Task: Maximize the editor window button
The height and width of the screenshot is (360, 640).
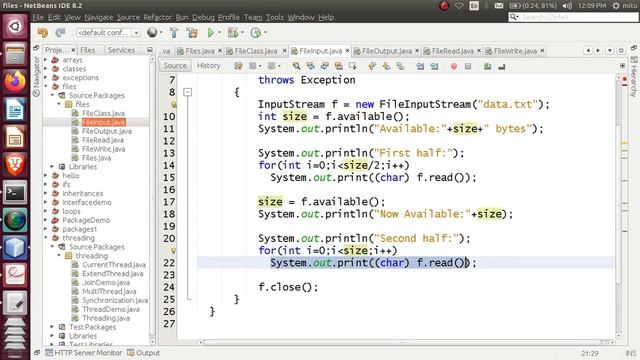Action: (x=621, y=50)
